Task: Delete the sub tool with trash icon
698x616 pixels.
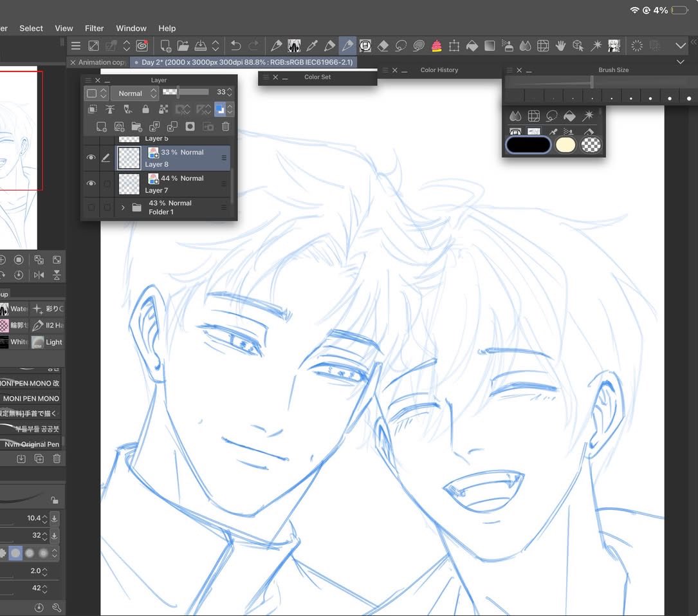Action: [x=57, y=458]
